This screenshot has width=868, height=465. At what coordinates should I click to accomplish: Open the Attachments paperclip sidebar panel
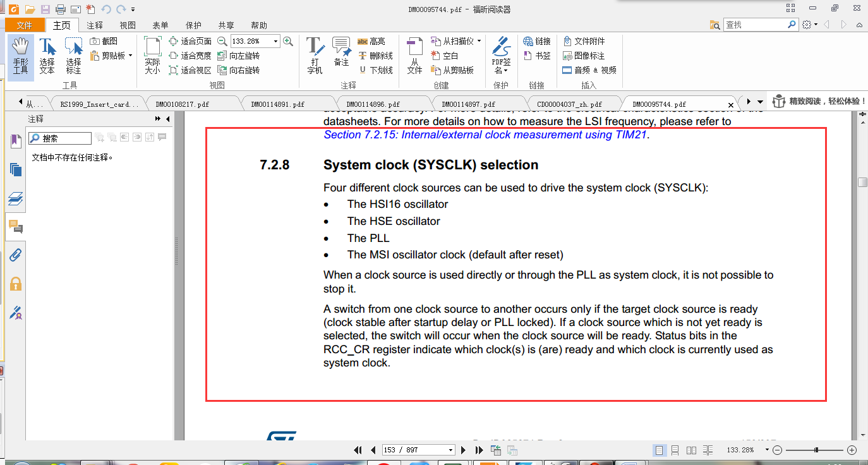click(16, 255)
